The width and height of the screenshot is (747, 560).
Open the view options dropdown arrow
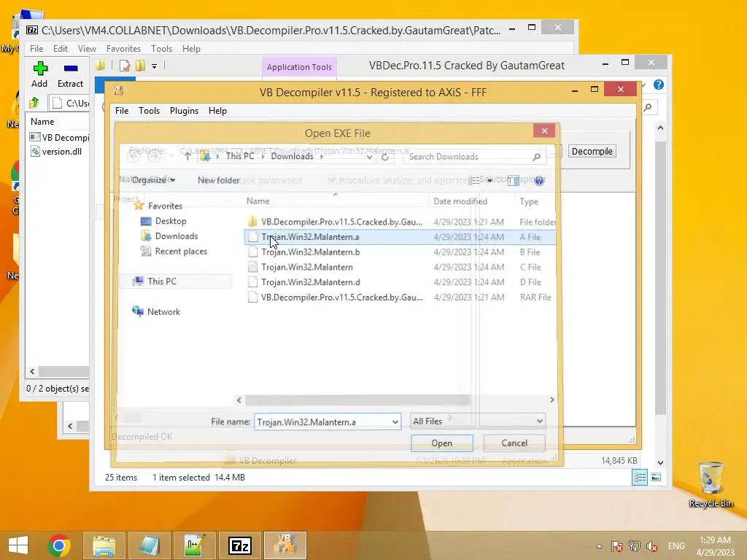click(x=489, y=181)
